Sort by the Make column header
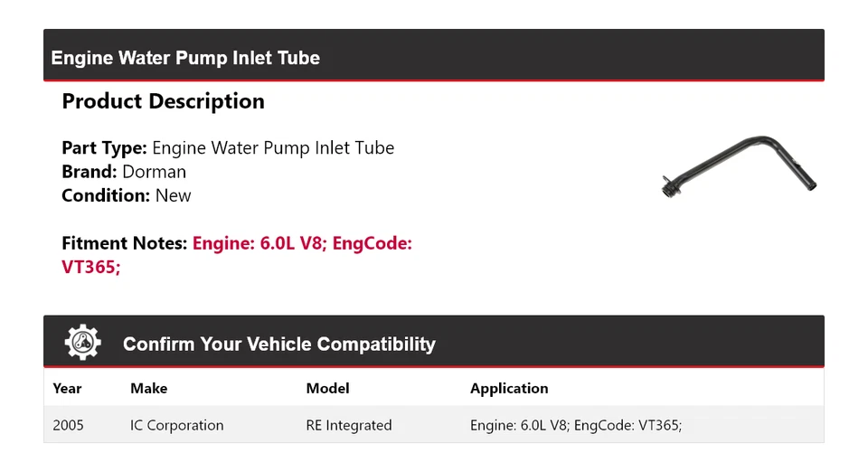This screenshot has width=868, height=472. (x=148, y=389)
